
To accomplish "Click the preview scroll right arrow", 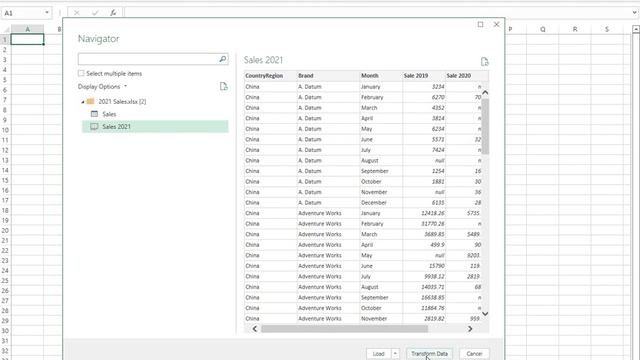I will click(470, 329).
